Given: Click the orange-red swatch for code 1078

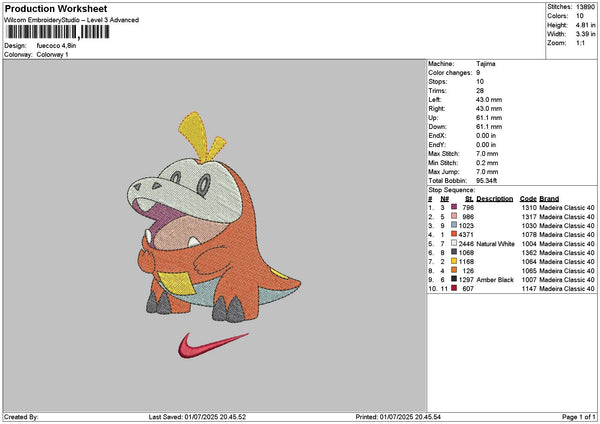Looking at the screenshot, I should pyautogui.click(x=454, y=234).
